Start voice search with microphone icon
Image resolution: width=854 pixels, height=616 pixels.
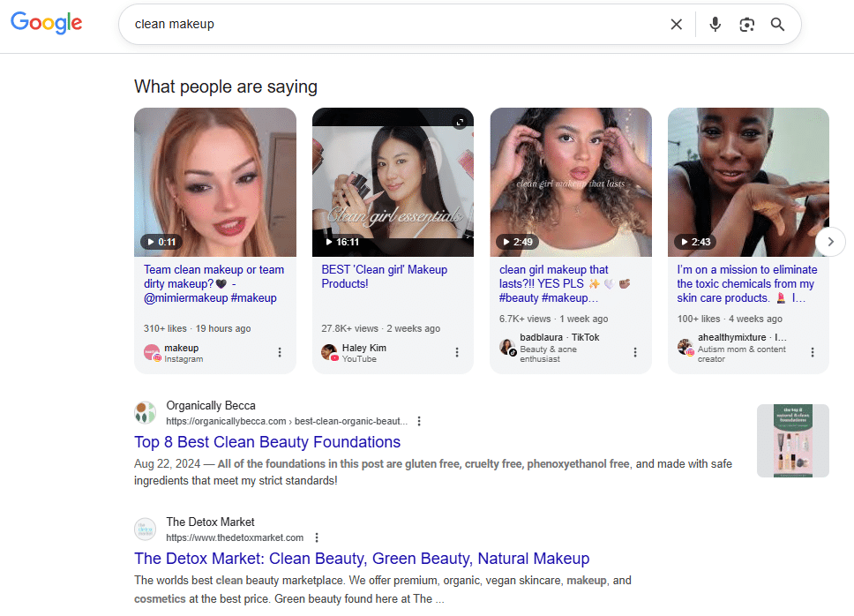coord(715,25)
